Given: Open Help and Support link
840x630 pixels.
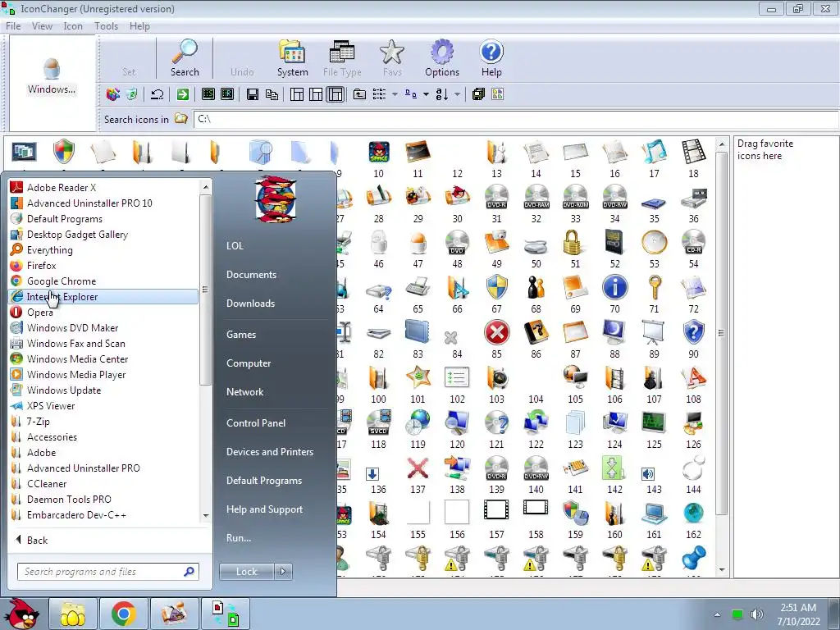Looking at the screenshot, I should pyautogui.click(x=264, y=509).
